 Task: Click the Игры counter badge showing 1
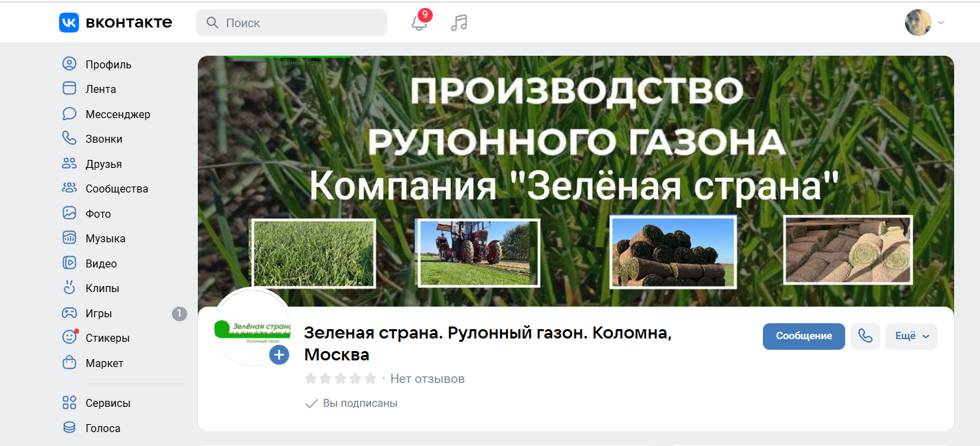(x=179, y=313)
